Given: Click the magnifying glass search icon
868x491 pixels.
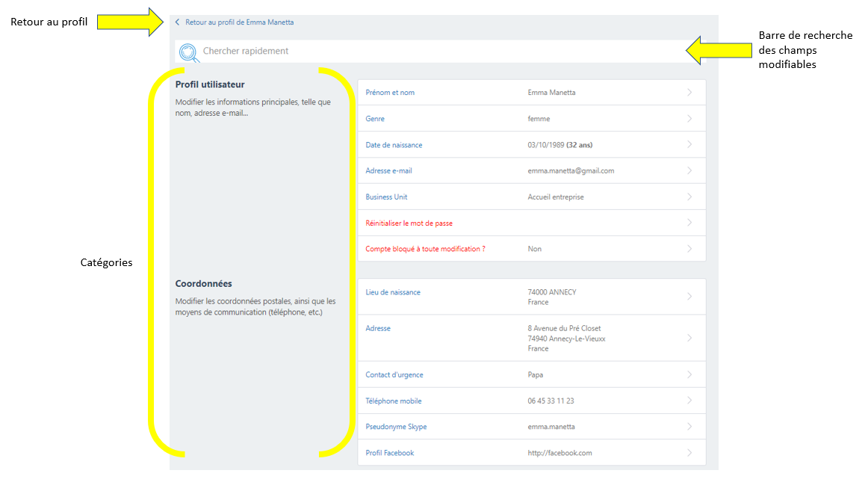Looking at the screenshot, I should pyautogui.click(x=190, y=52).
